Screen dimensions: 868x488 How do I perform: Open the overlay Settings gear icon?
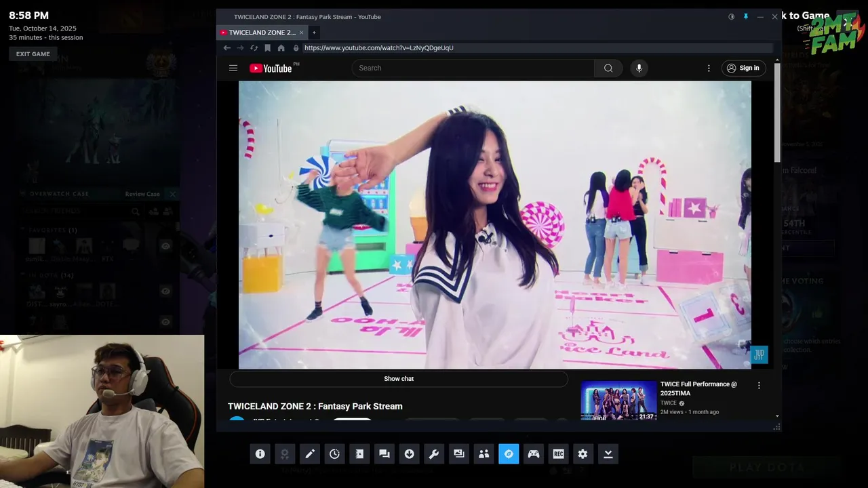(x=583, y=454)
